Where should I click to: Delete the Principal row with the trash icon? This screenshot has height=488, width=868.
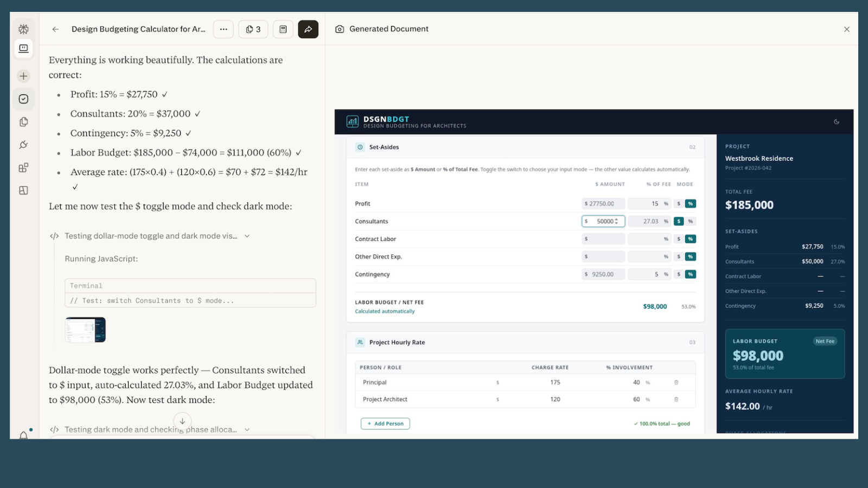tap(676, 382)
